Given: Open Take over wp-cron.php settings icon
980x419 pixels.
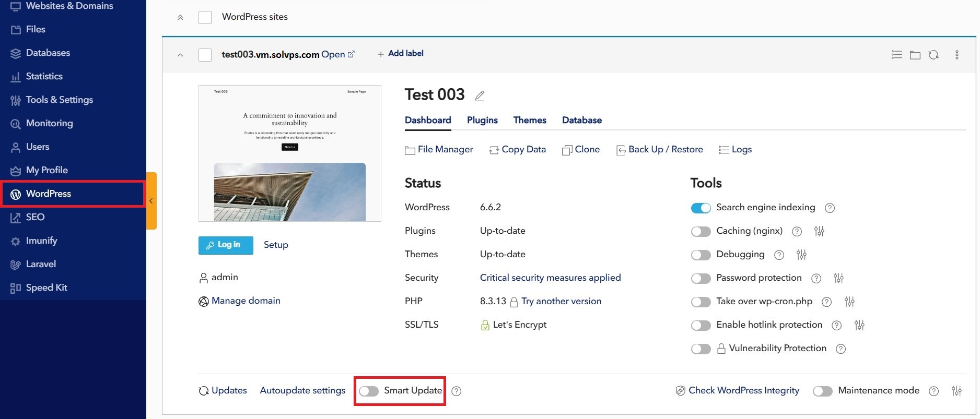Looking at the screenshot, I should pos(849,302).
